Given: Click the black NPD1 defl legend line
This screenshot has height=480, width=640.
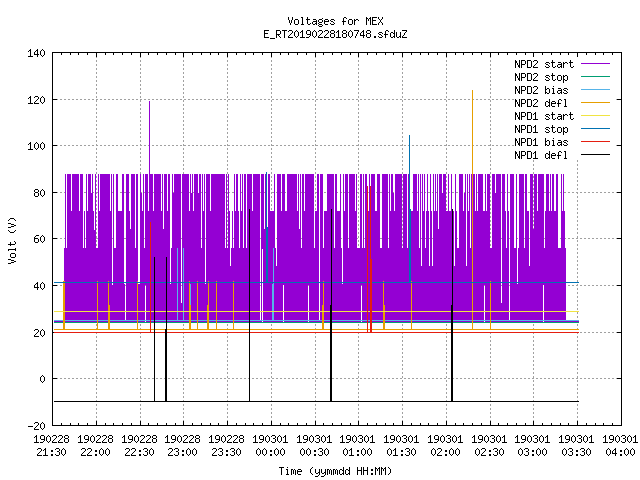Looking at the screenshot, I should (596, 155).
